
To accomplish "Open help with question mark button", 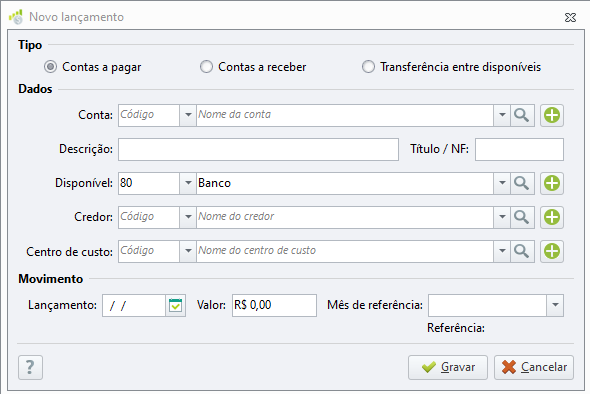I will [30, 367].
